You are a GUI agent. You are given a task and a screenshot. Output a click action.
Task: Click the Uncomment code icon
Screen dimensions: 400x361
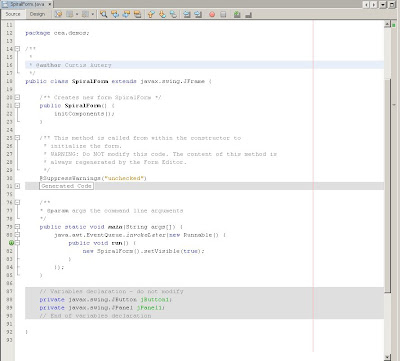248,14
